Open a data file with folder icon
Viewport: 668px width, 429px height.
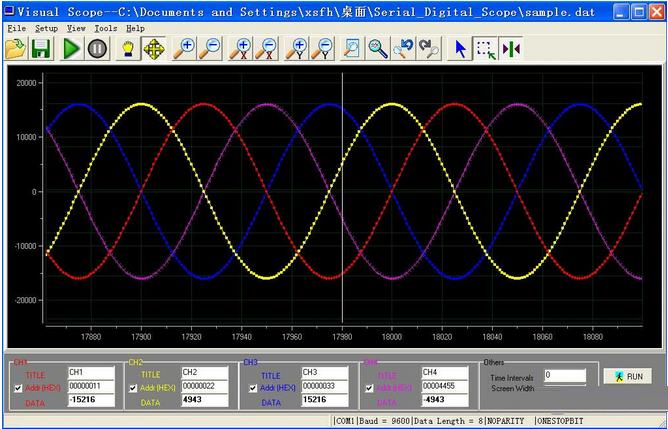coord(15,48)
